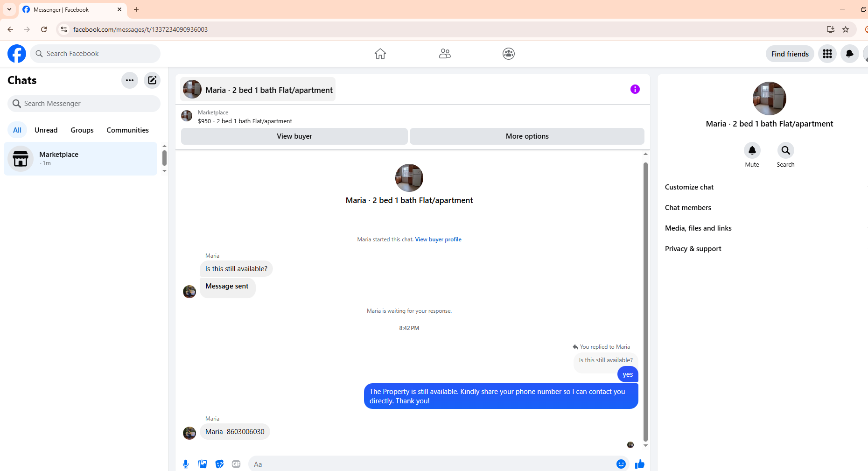Bookmark this page with star icon
The image size is (868, 471).
coord(846,29)
